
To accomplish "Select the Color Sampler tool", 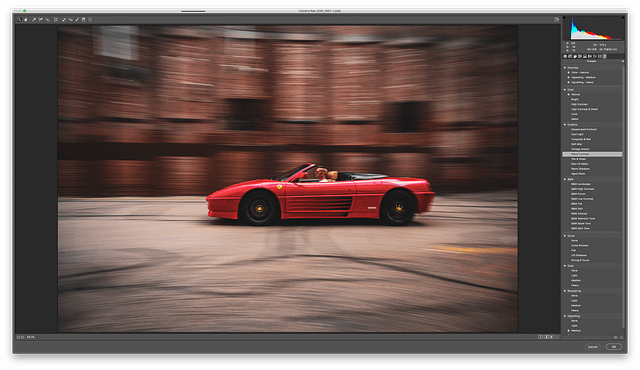I will [x=40, y=20].
